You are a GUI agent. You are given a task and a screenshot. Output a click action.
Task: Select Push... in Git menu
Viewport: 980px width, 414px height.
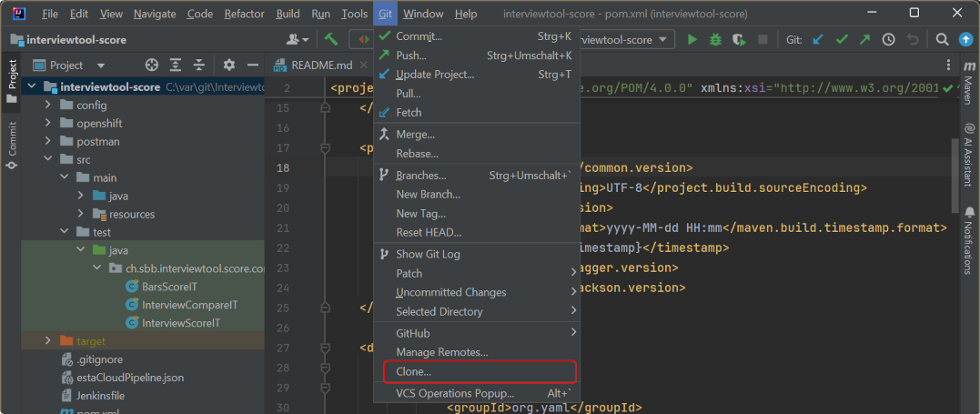pos(477,55)
